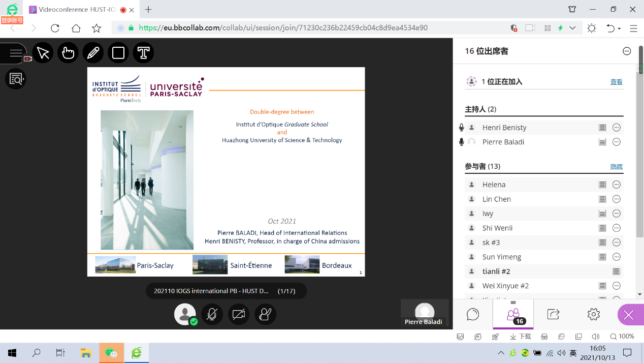This screenshot has width=644, height=363.
Task: Close the Collaborate panel with purple X
Action: click(x=630, y=315)
